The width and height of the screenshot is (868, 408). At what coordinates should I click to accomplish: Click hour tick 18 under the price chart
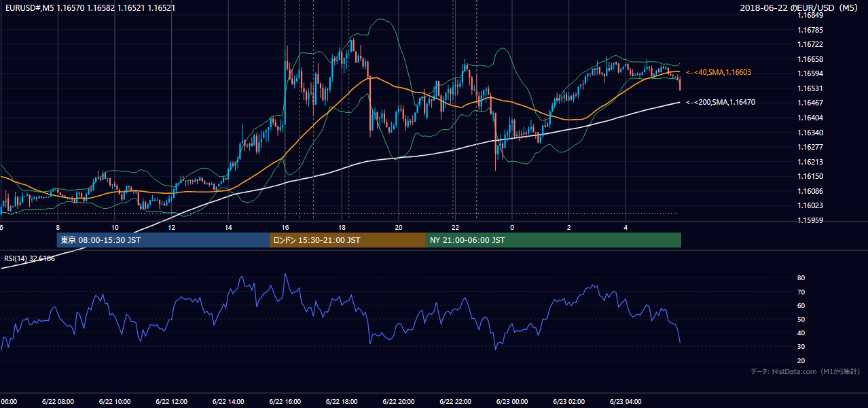coord(342,227)
